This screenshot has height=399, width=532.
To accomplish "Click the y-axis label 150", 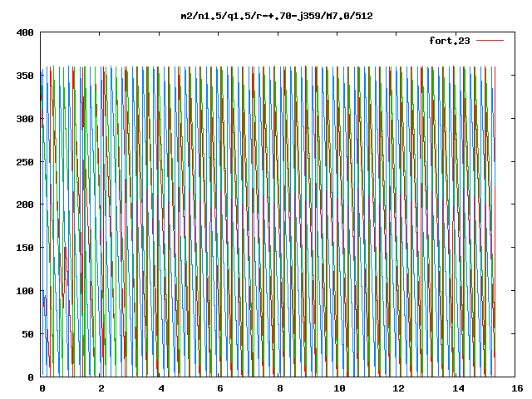I will (25, 248).
